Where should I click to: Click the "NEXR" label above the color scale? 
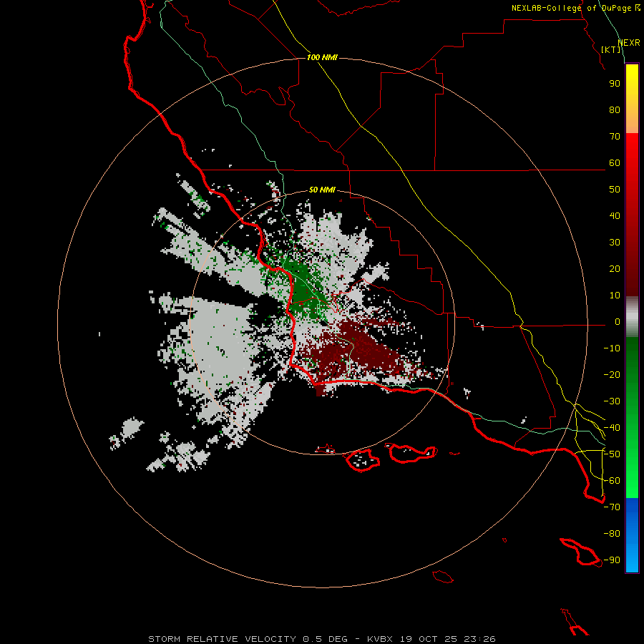click(629, 43)
